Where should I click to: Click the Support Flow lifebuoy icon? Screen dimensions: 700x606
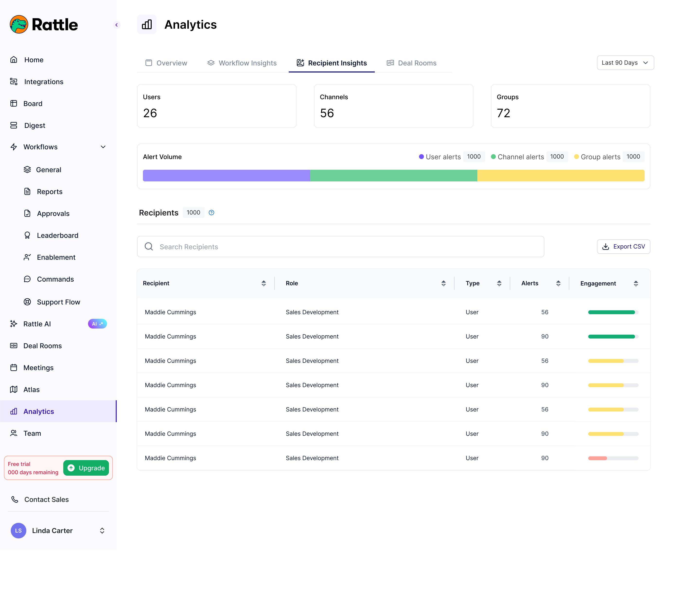point(27,302)
